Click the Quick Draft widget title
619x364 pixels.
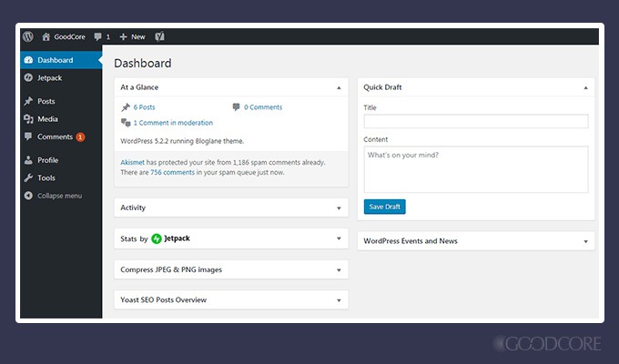pyautogui.click(x=382, y=87)
